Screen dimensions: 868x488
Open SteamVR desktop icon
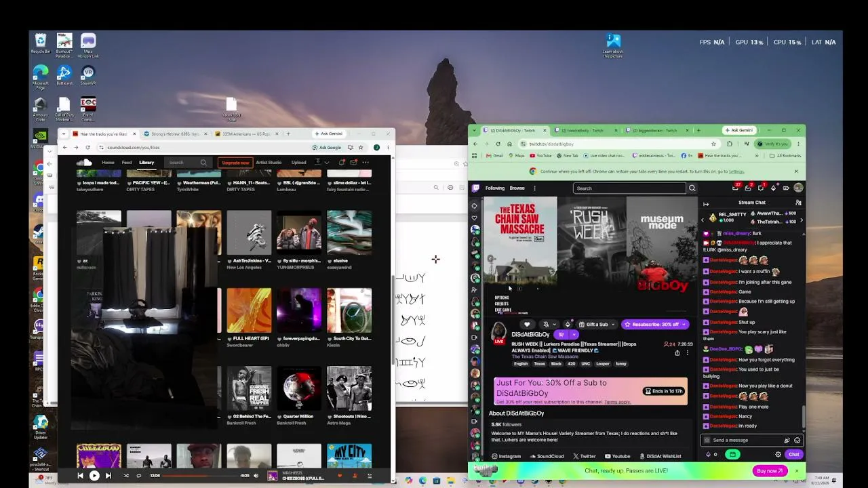click(x=88, y=76)
